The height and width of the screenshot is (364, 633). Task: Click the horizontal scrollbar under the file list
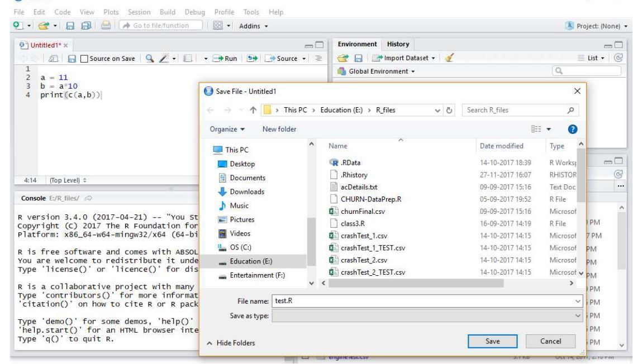pos(416,283)
